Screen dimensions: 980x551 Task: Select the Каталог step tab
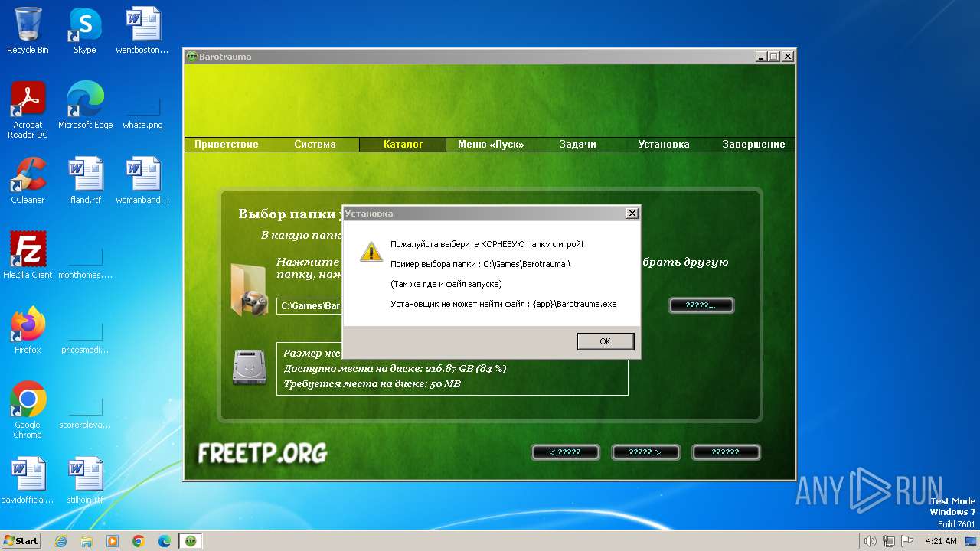403,145
